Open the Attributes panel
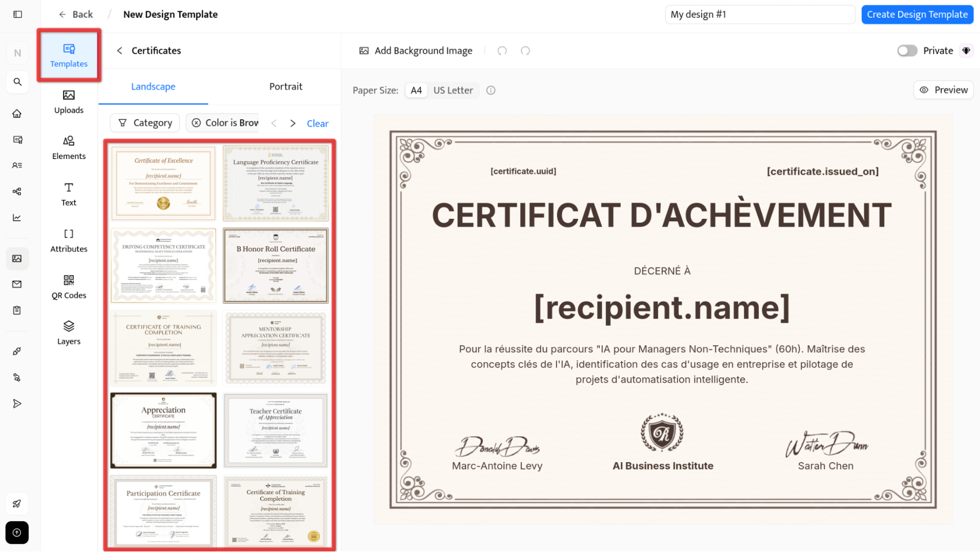The height and width of the screenshot is (552, 980). [69, 240]
